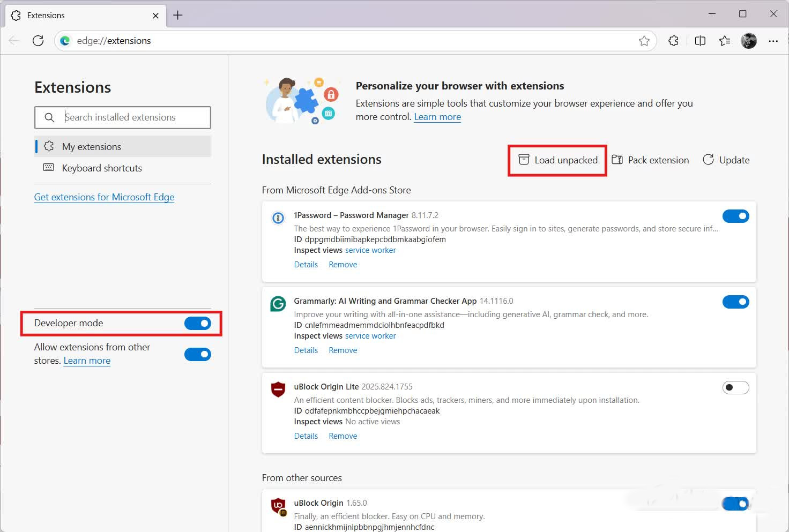Disable the 1Password extension toggle
789x532 pixels.
(736, 216)
